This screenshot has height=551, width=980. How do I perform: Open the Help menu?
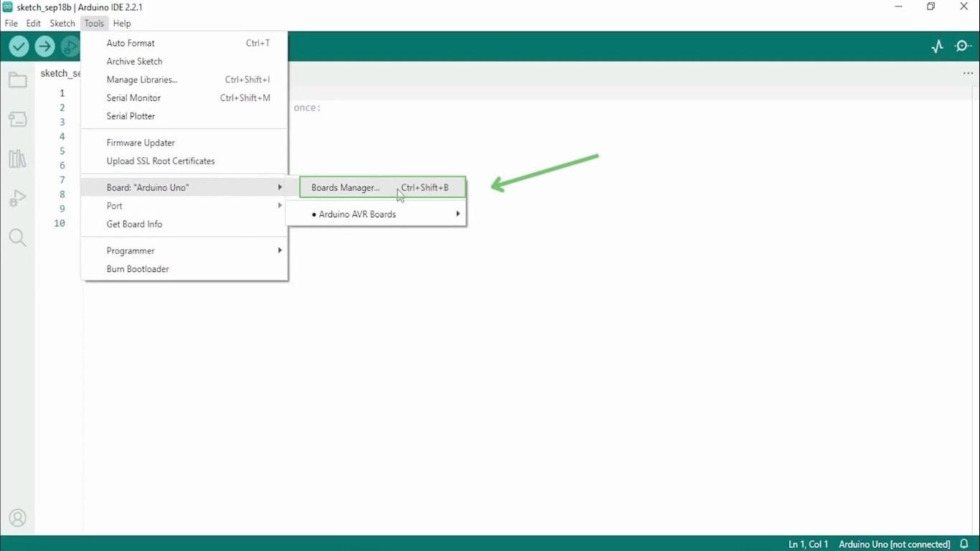click(122, 23)
